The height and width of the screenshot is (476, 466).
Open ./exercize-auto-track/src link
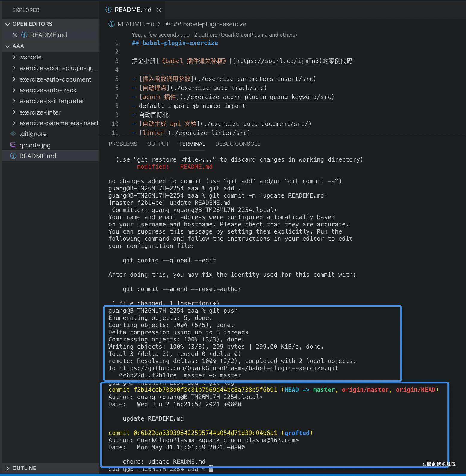click(219, 88)
